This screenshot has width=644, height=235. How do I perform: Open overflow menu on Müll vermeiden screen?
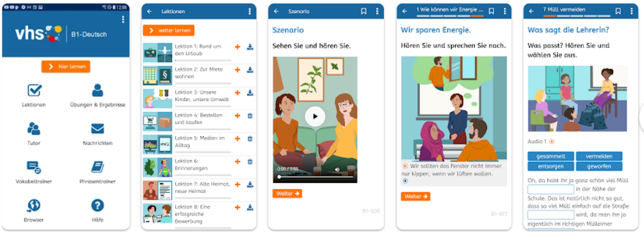[x=631, y=11]
